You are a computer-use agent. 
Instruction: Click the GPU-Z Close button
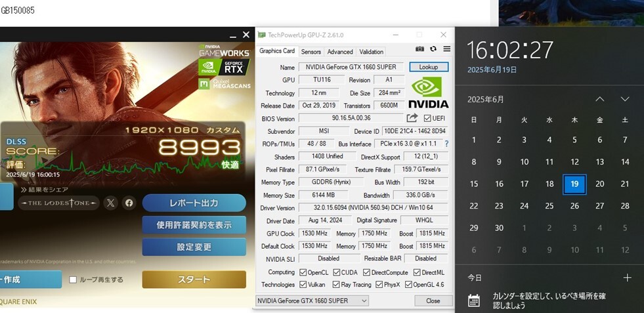(433, 301)
